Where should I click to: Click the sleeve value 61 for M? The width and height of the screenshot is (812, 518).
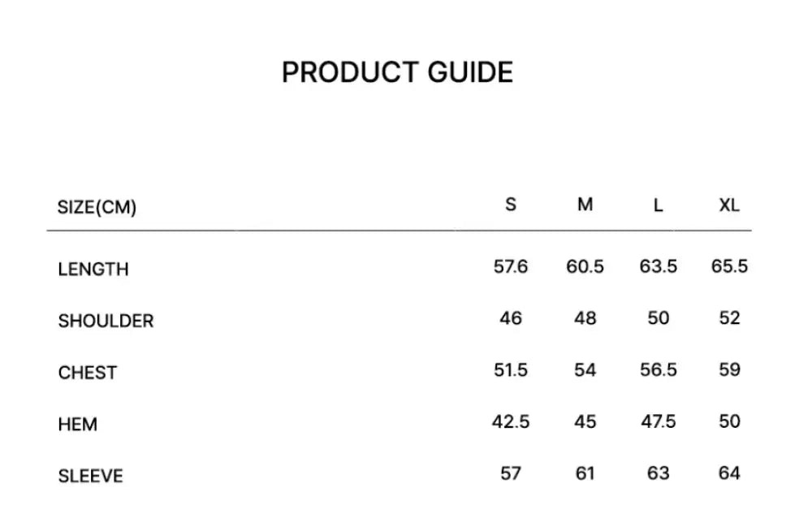click(x=585, y=473)
